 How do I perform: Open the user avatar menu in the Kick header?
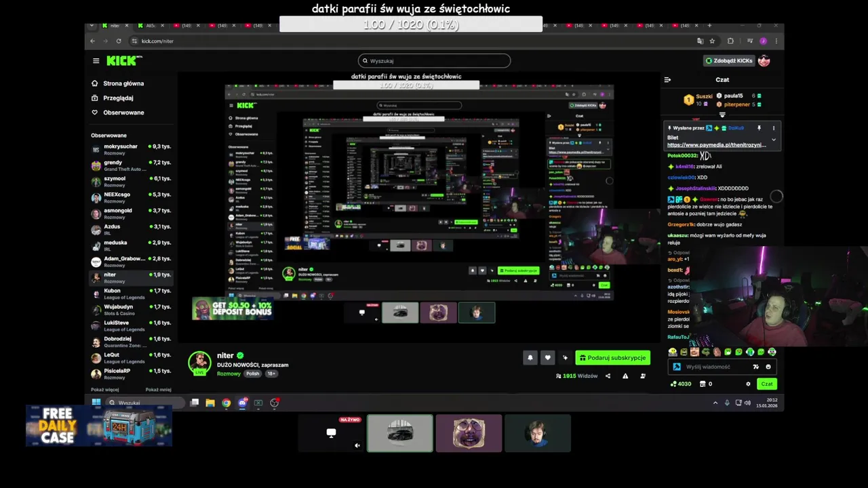(764, 61)
